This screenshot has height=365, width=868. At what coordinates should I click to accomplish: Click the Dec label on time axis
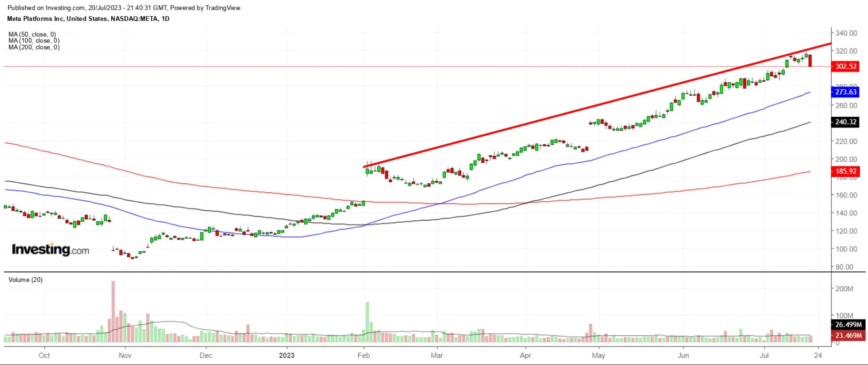(206, 356)
